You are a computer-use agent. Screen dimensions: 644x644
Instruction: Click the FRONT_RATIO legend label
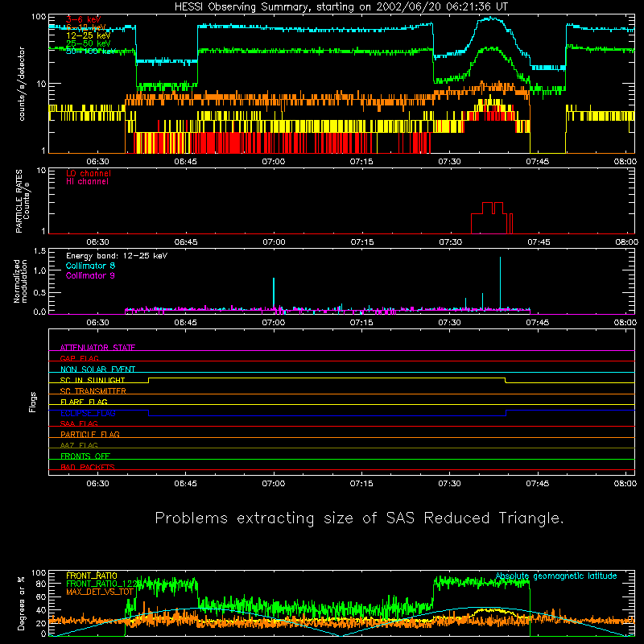pos(92,576)
